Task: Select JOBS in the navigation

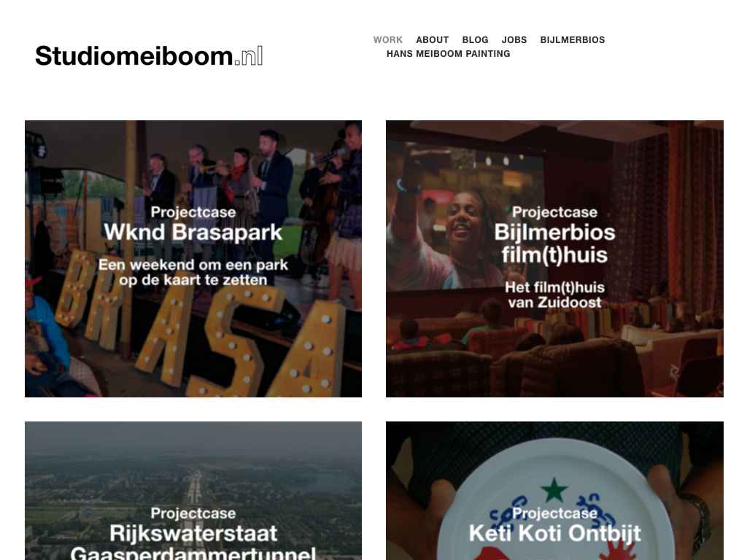Action: tap(514, 40)
